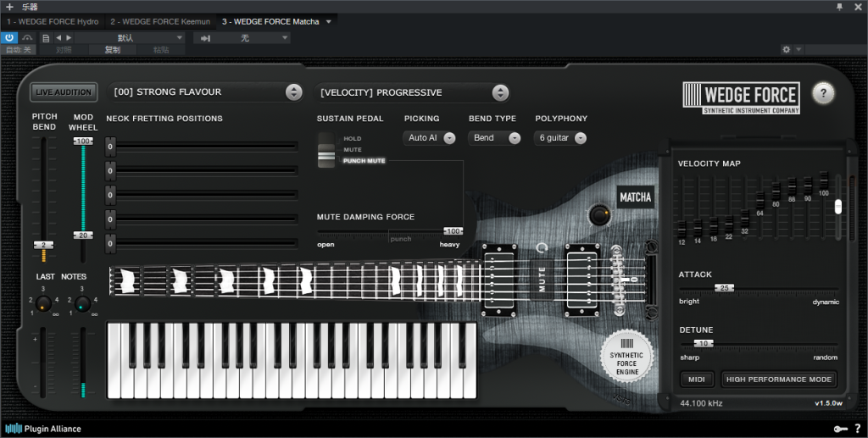
Task: Click the Mod Wheel upper handle at 100
Action: 83,141
